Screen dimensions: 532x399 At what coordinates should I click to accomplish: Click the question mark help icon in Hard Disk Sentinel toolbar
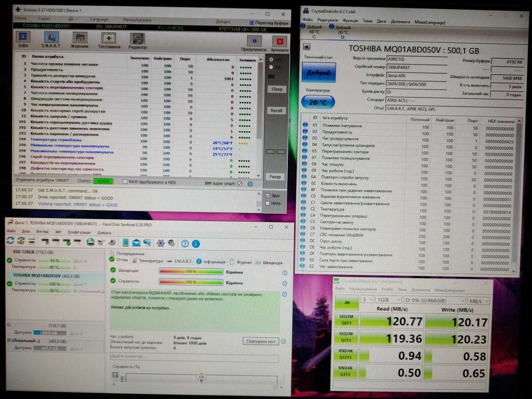(x=185, y=243)
